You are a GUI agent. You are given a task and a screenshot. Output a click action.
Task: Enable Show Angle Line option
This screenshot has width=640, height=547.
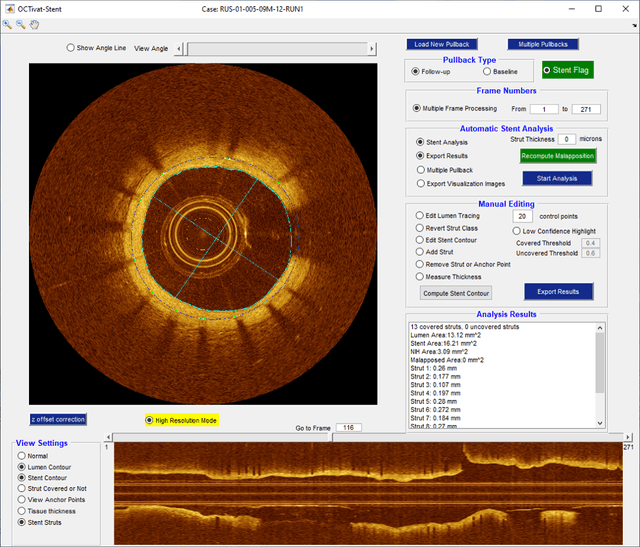click(x=70, y=47)
